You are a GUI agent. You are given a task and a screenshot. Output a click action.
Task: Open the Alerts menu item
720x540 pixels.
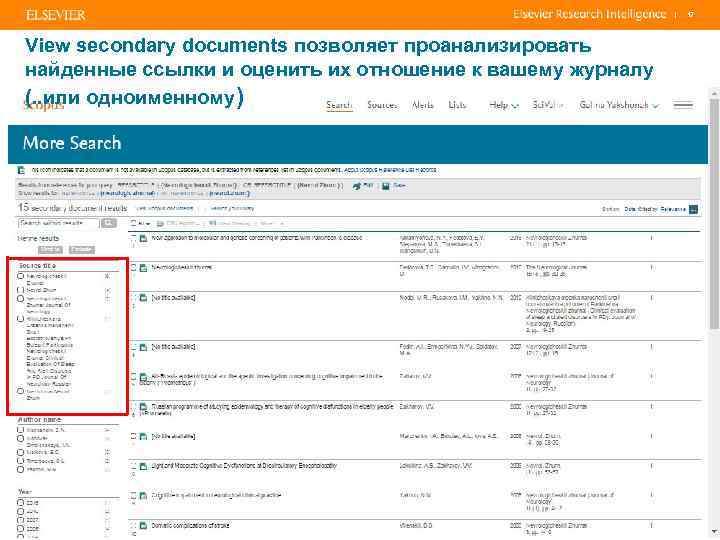coord(422,105)
